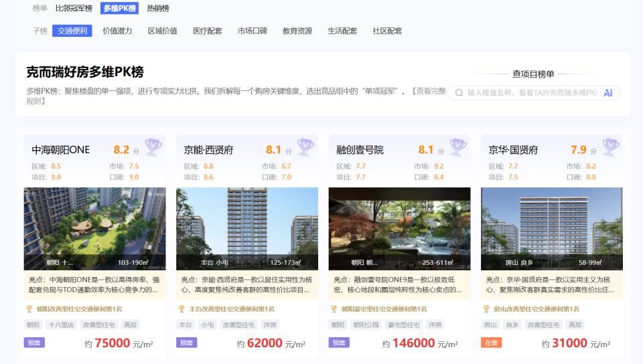This screenshot has width=643, height=364.
Task: Click the 良乡 tag
Action: pos(512,325)
